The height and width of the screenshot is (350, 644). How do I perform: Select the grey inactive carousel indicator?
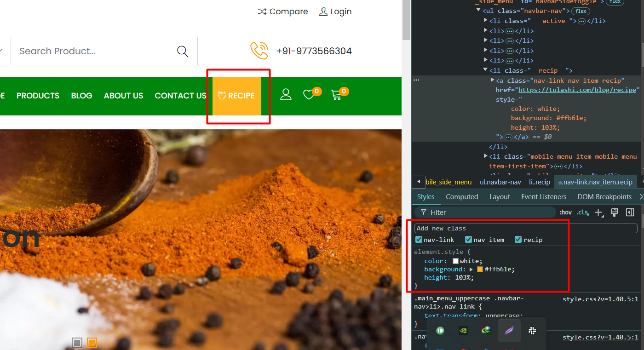[77, 343]
